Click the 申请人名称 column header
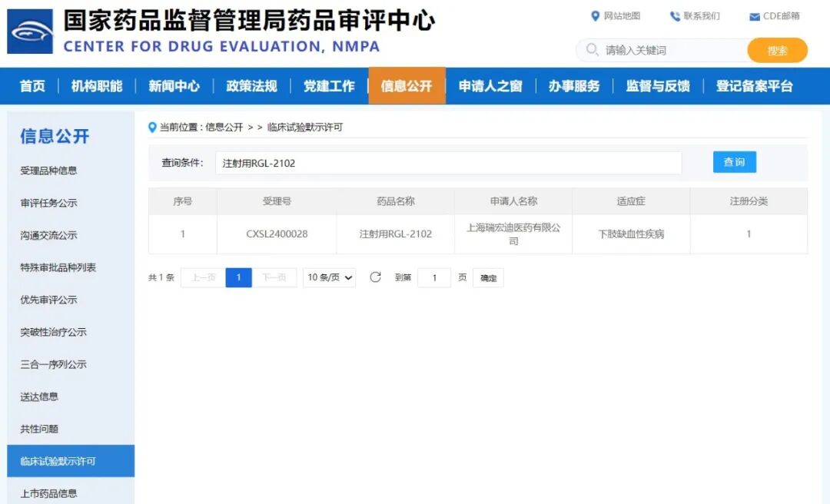 (x=513, y=201)
